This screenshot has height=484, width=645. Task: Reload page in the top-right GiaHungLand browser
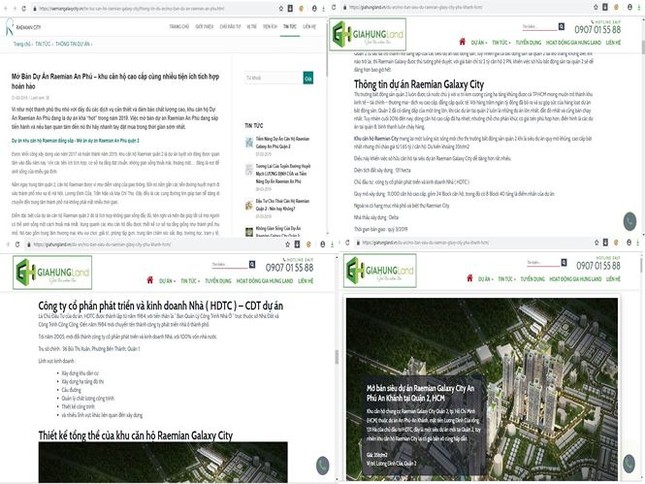(334, 7)
